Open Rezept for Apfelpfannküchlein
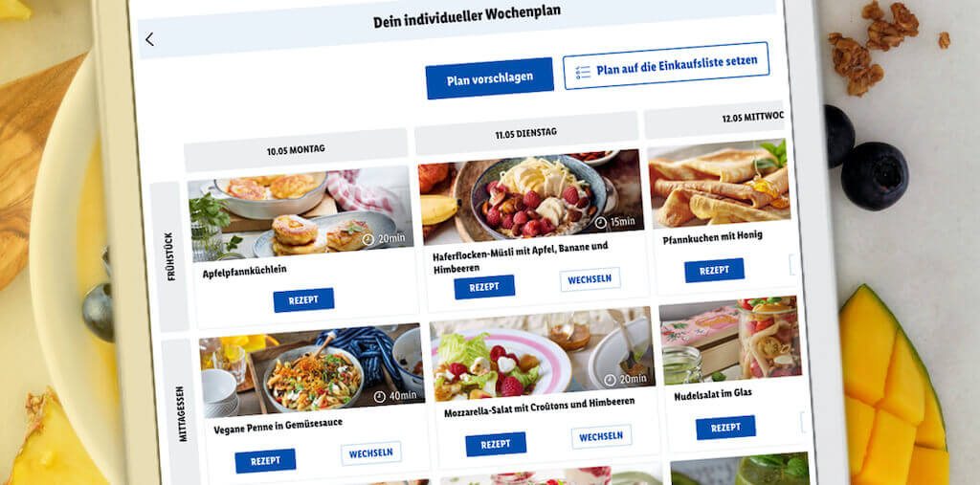The width and height of the screenshot is (980, 485). pos(303,300)
